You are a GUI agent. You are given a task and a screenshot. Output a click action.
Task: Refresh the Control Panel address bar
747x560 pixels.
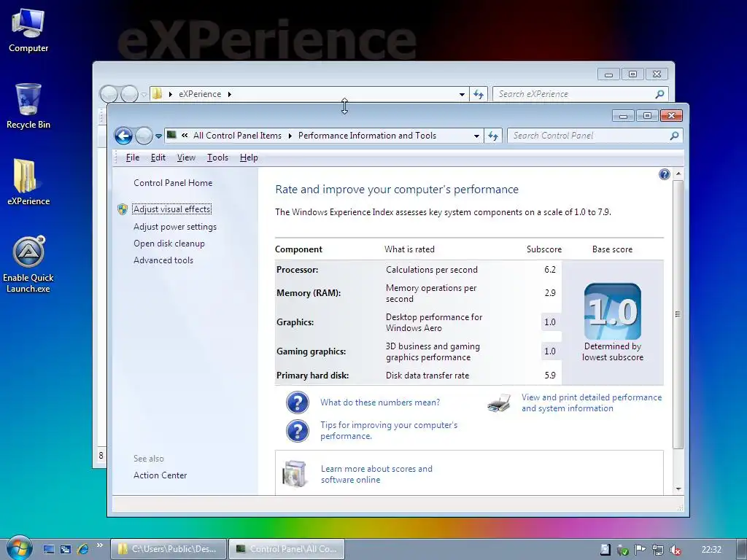coord(493,136)
